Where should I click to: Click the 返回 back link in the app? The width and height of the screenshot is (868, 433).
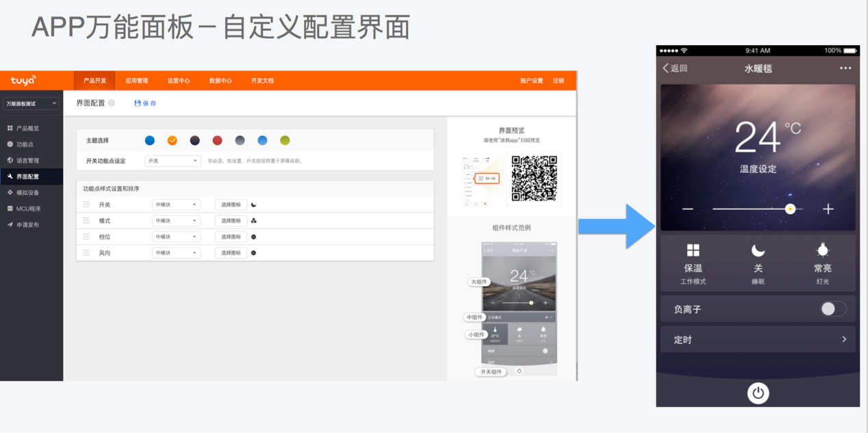click(675, 68)
